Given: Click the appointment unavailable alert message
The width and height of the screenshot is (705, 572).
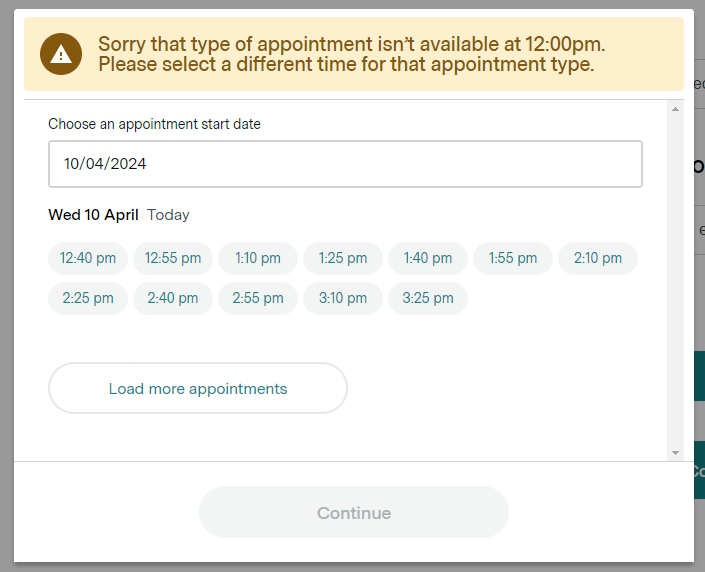Looking at the screenshot, I should click(x=352, y=54).
